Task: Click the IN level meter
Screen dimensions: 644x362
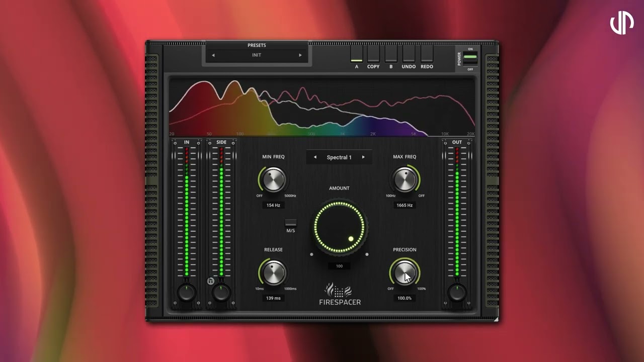Action: (x=187, y=212)
